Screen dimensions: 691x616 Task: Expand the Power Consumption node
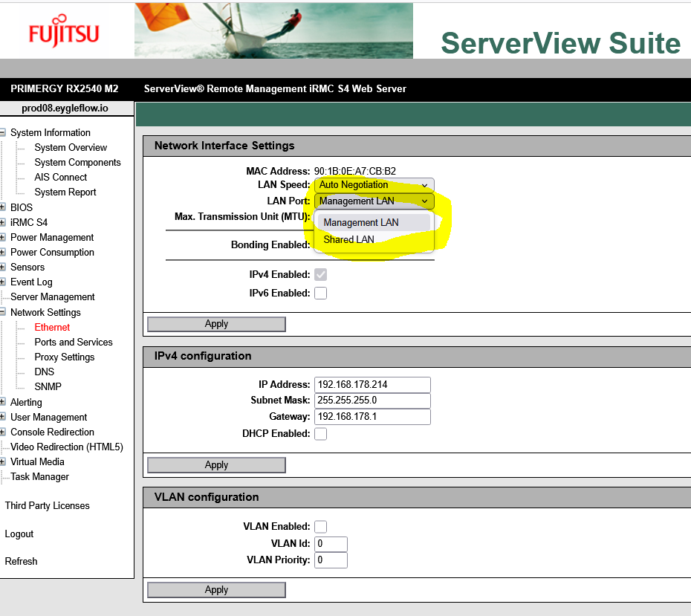(x=3, y=252)
